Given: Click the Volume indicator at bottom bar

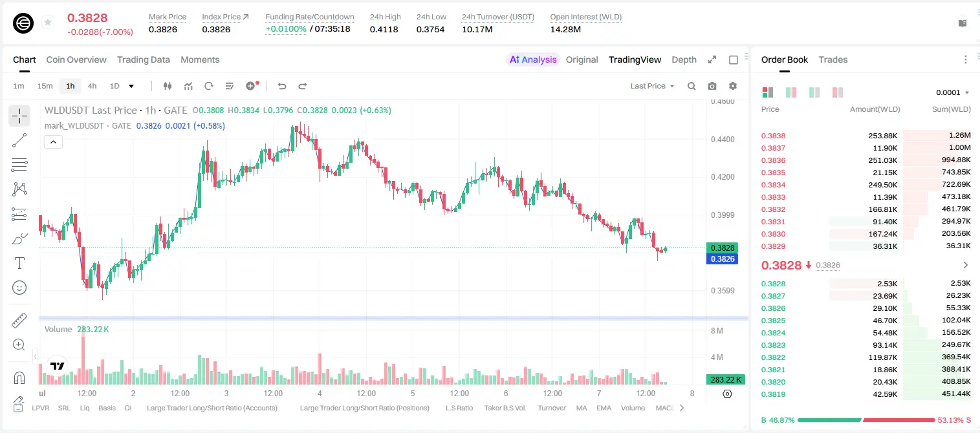Looking at the screenshot, I should point(633,408).
